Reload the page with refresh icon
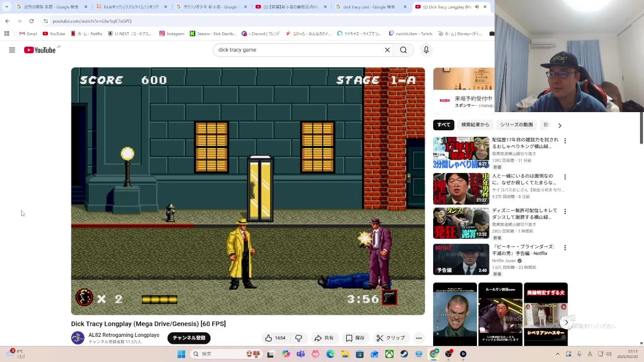This screenshot has width=644, height=362. 31,21
